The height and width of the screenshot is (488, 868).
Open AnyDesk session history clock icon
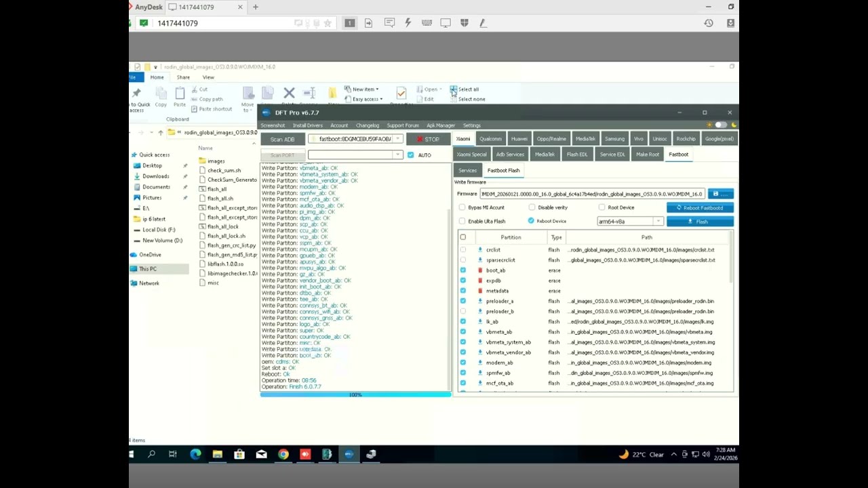709,23
